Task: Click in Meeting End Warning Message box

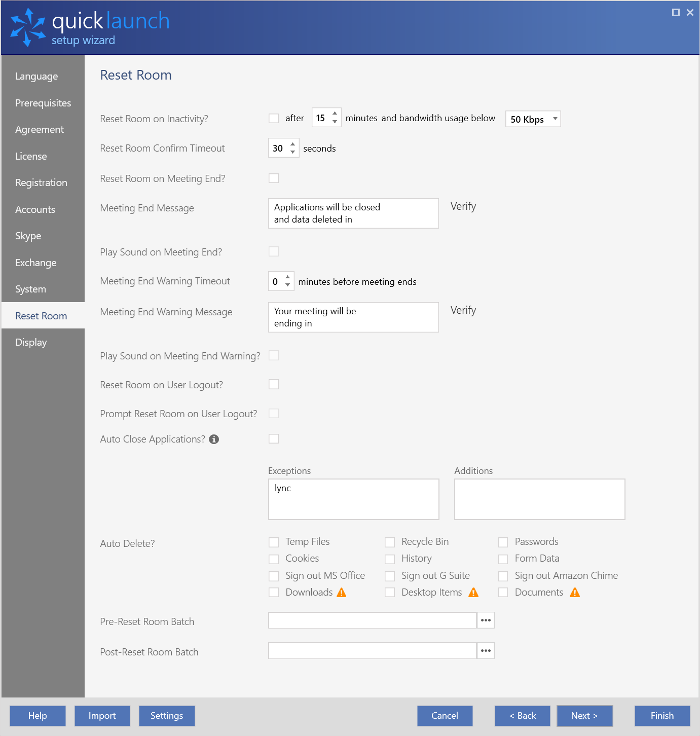Action: 353,317
